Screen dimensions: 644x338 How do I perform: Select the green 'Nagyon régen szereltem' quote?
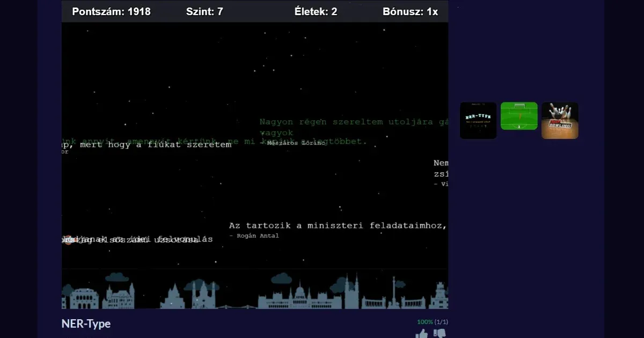coord(354,122)
